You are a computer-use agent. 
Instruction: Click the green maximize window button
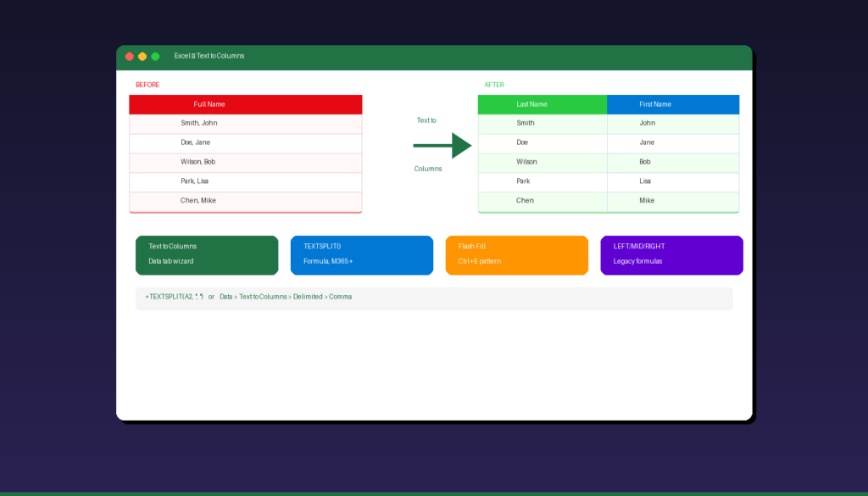pyautogui.click(x=155, y=56)
